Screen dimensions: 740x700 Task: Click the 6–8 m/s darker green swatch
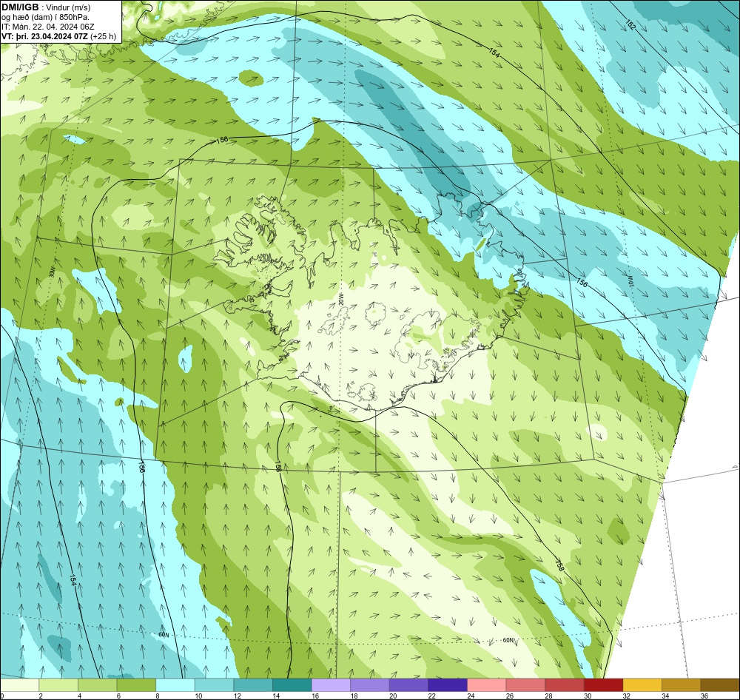(136, 685)
